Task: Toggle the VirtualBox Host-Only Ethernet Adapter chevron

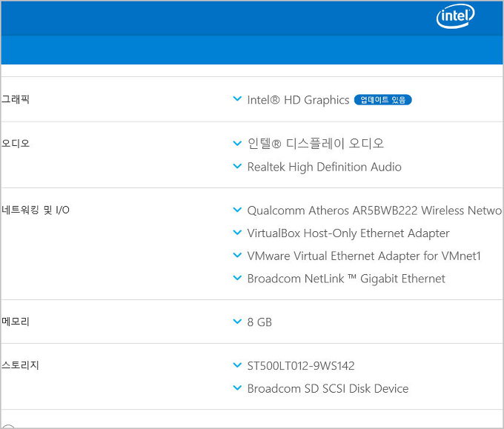Action: pos(237,233)
